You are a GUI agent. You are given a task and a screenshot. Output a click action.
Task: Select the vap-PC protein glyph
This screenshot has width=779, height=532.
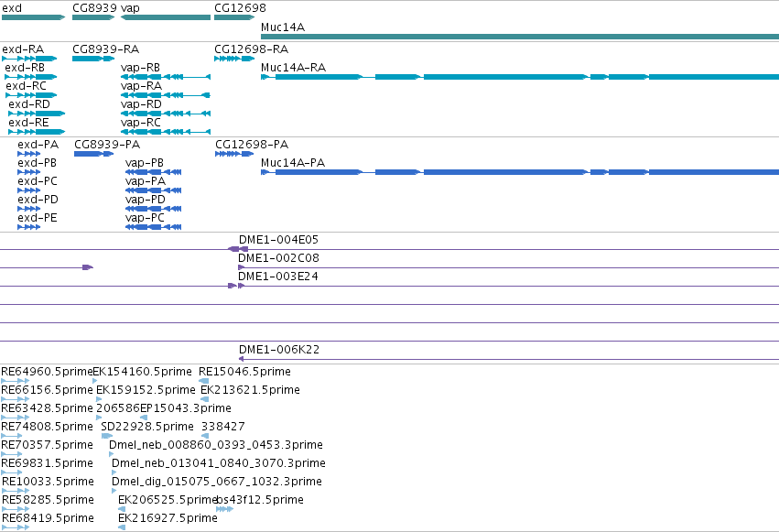pyautogui.click(x=154, y=227)
